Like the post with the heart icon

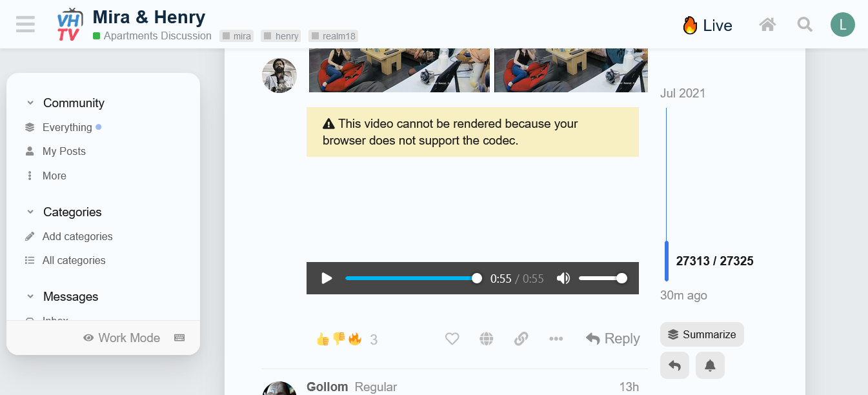tap(452, 339)
